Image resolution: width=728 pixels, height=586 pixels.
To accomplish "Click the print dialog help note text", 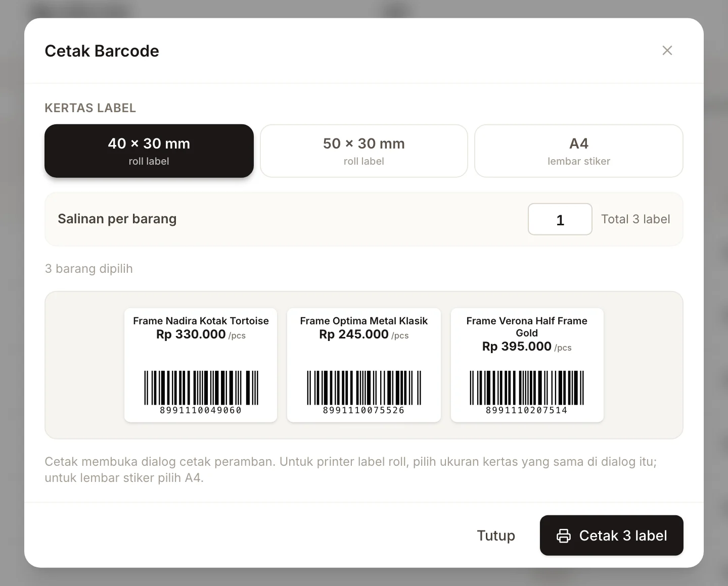I will pos(351,470).
